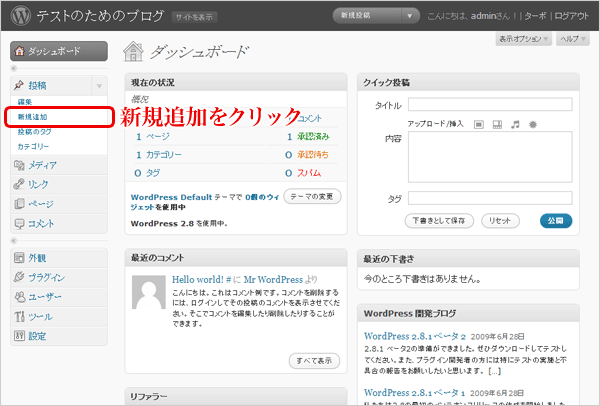This screenshot has width=600, height=406.
Task: Click the users icon beside ユーザー
Action: 20,297
